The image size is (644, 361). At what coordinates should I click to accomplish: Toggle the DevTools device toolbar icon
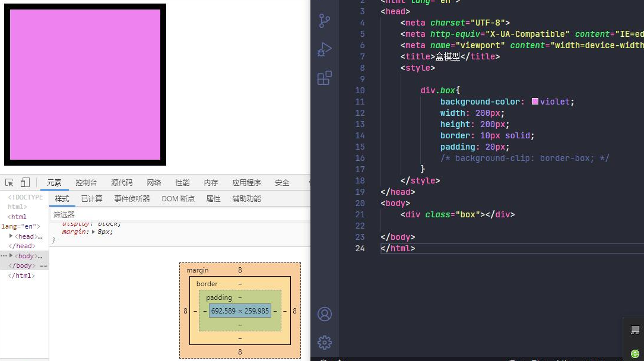[x=25, y=182]
